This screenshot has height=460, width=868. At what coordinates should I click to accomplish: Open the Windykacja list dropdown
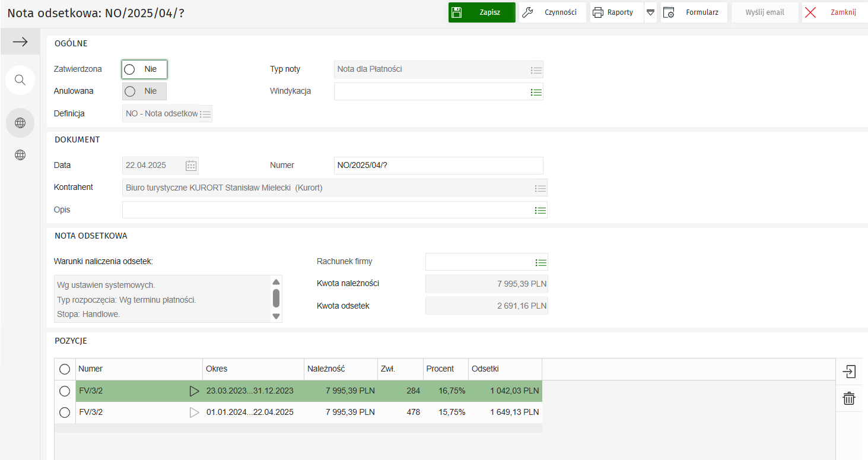coord(536,92)
